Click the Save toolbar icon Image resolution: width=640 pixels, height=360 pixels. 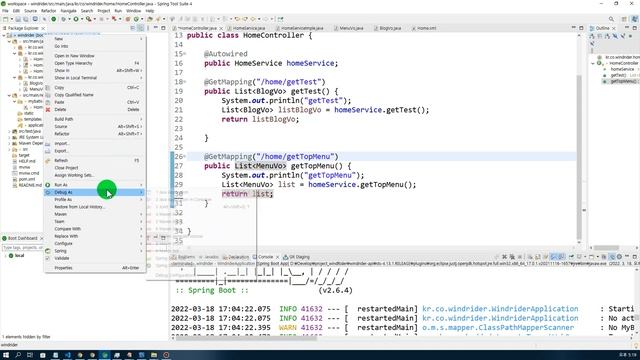[18, 19]
